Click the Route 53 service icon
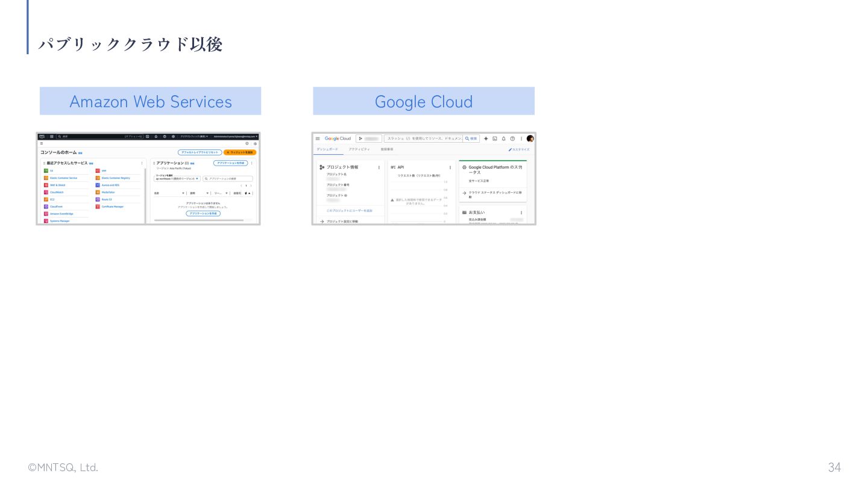This screenshot has width=868, height=488. coord(98,199)
